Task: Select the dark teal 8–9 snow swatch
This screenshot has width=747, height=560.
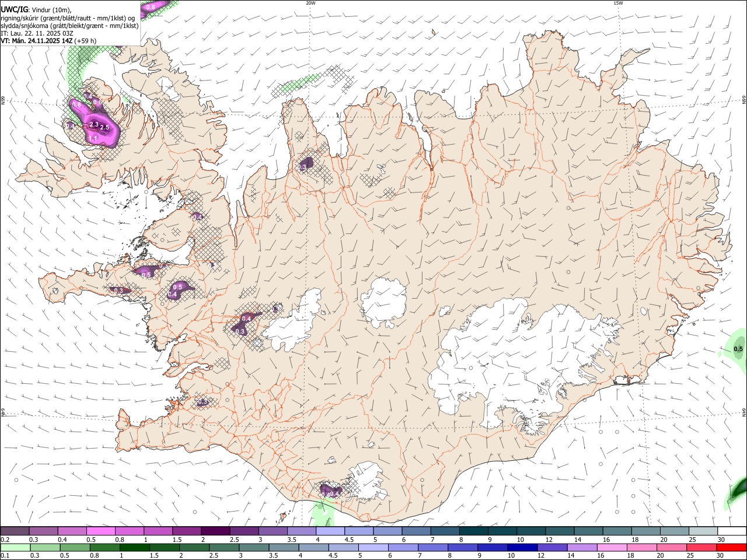Action: point(474,531)
